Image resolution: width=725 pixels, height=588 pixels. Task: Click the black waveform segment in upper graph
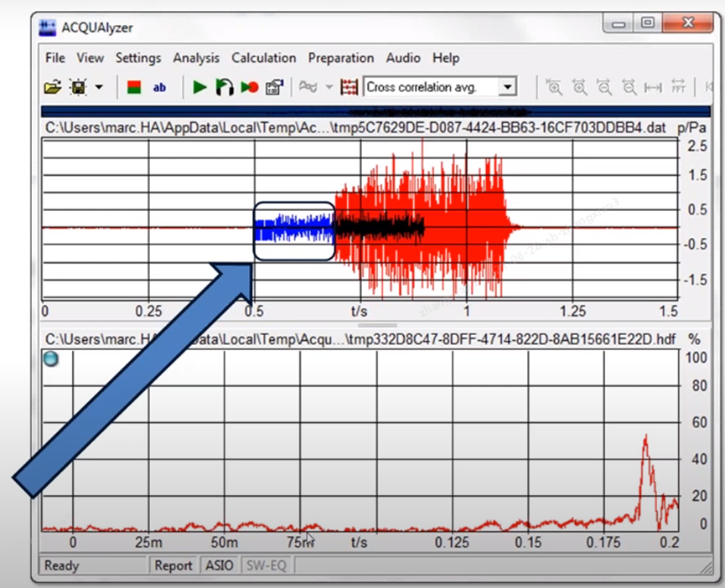coord(379,227)
